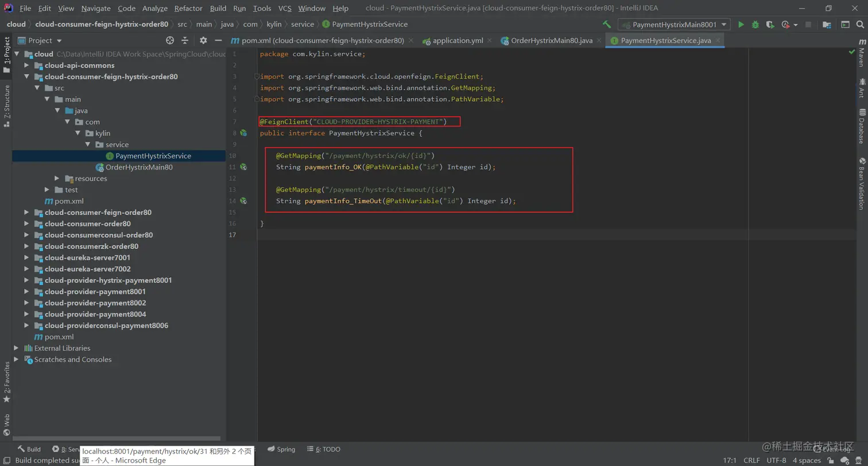Click the Profiler run icon
Screen dimensions: 868x466
click(785, 25)
